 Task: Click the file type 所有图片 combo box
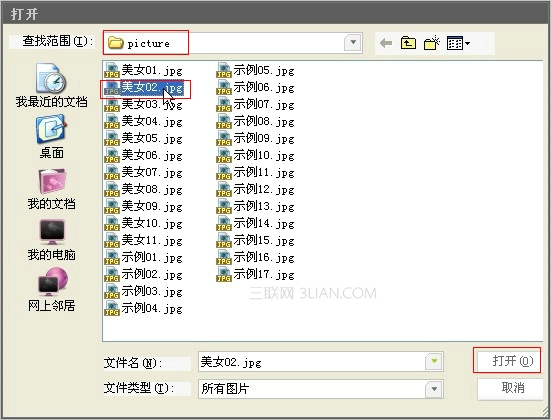tap(321, 389)
